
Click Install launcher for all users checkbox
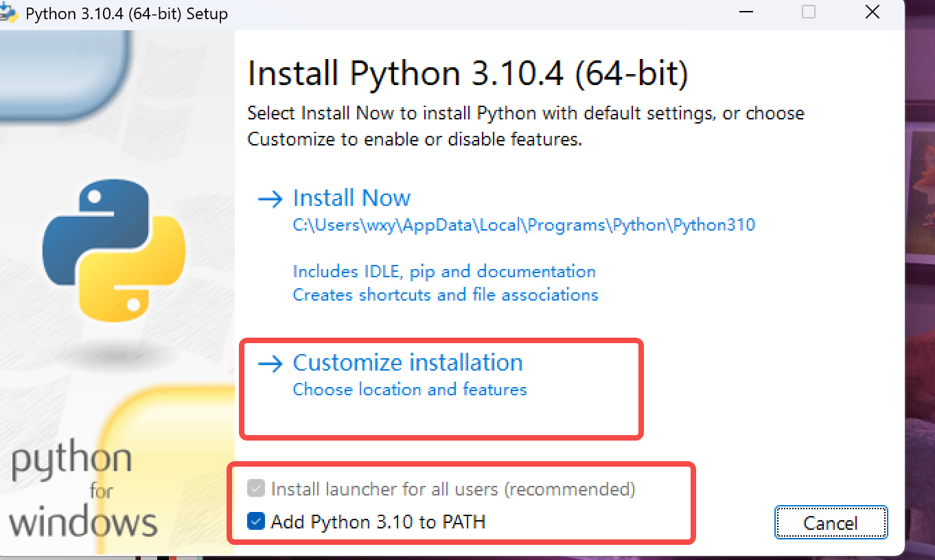click(256, 489)
